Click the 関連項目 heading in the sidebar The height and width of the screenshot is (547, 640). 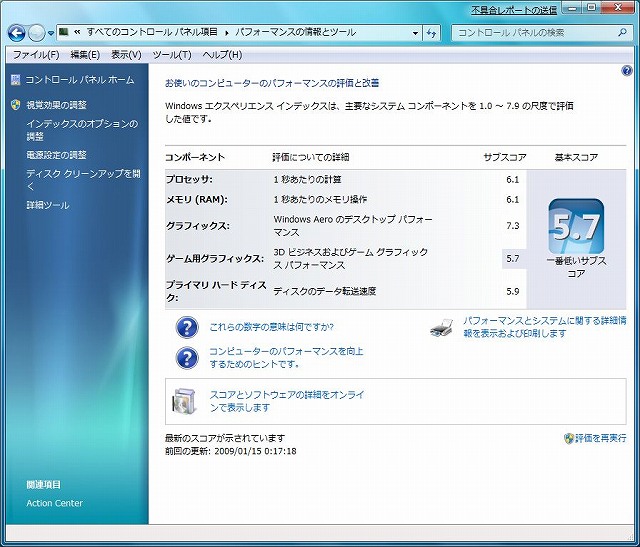pyautogui.click(x=43, y=485)
